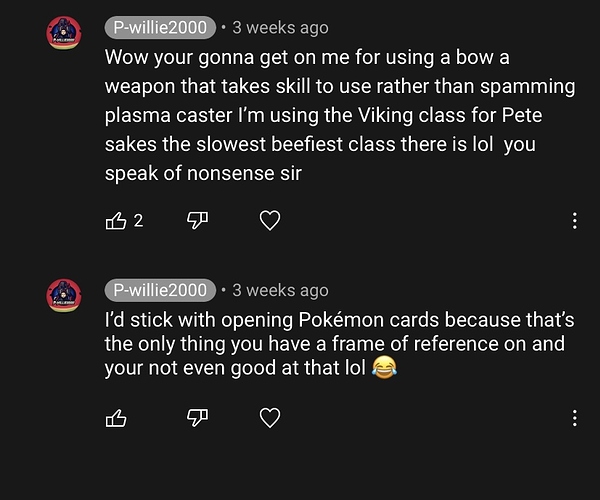Dislike the Viking class comment

click(196, 220)
